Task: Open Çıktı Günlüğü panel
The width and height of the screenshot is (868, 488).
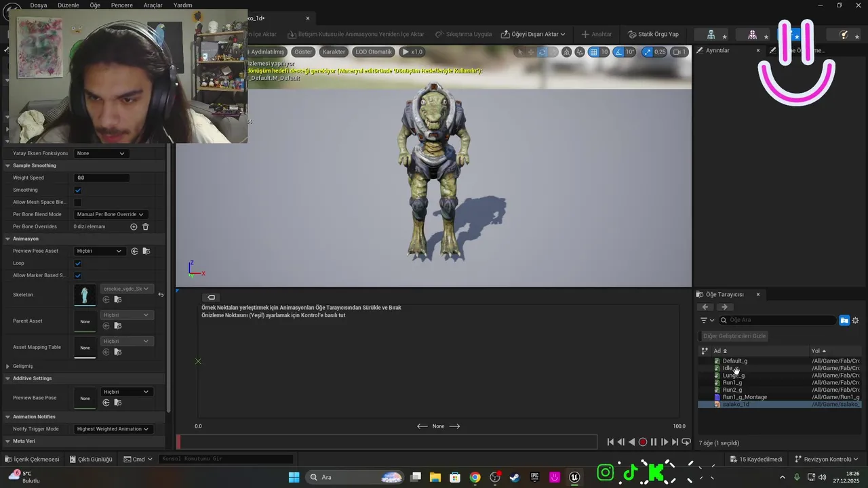Action: 91,459
